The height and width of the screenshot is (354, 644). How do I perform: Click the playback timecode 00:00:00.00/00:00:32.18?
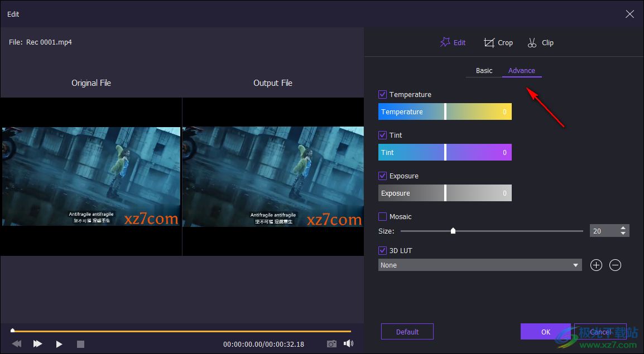tap(263, 344)
